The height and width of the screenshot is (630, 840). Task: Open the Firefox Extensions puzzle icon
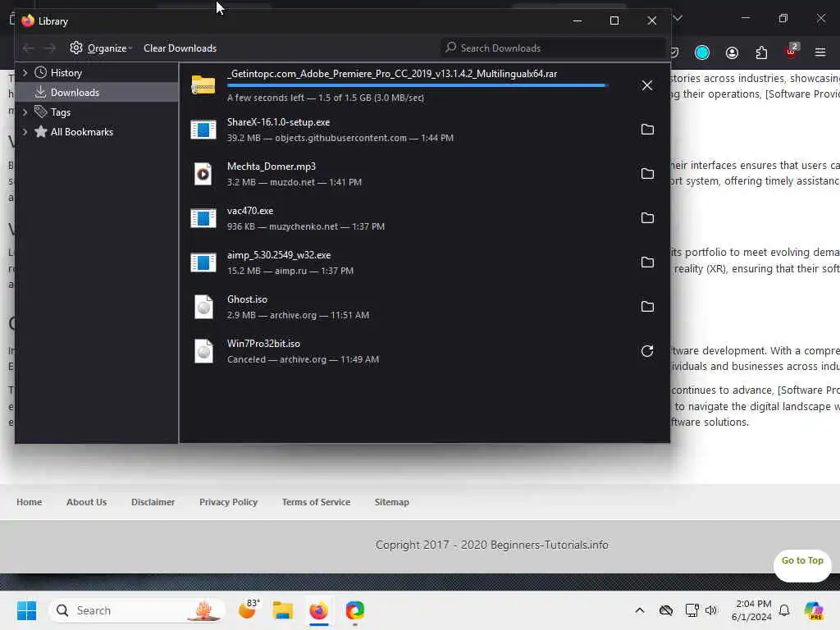click(761, 52)
